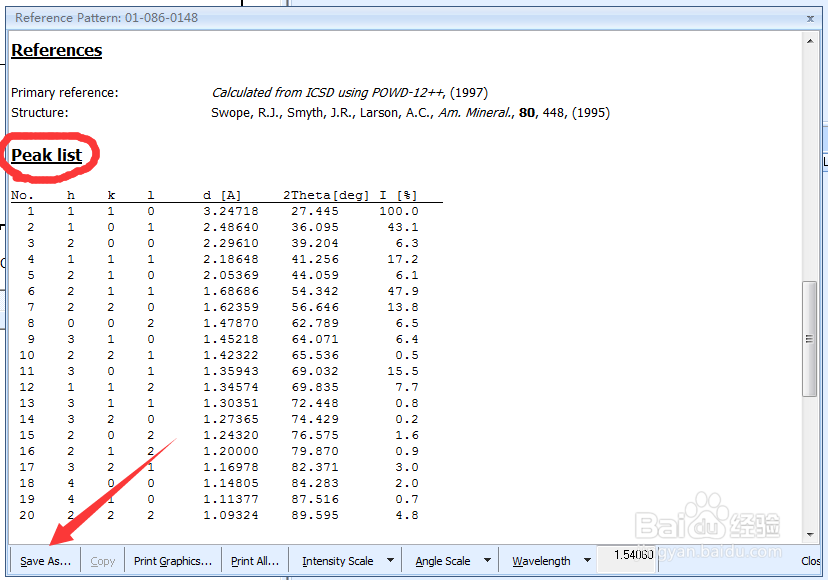This screenshot has width=828, height=580.
Task: Click the scrollbar up arrow
Action: click(x=810, y=41)
